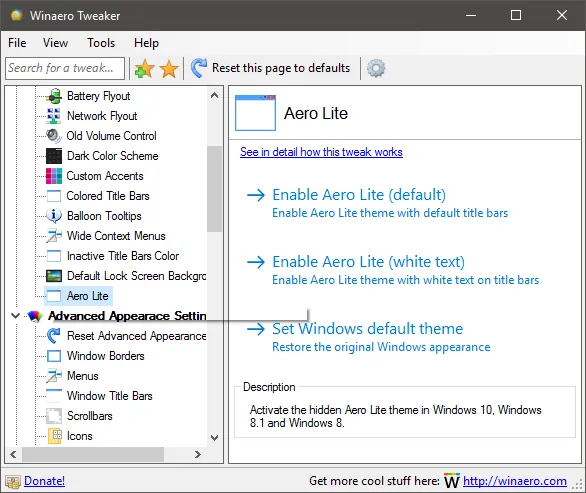Click the Battery Flyout icon in tree

54,96
